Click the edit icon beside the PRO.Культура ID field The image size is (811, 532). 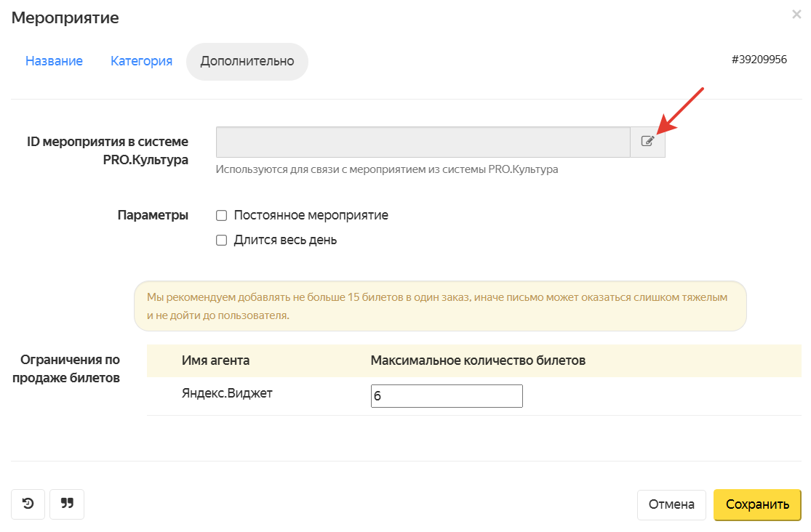pos(647,142)
